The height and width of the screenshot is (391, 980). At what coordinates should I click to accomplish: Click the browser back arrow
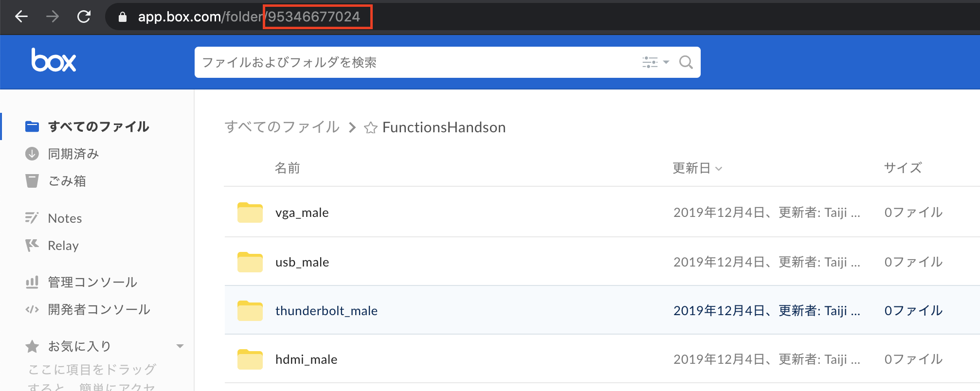click(21, 17)
